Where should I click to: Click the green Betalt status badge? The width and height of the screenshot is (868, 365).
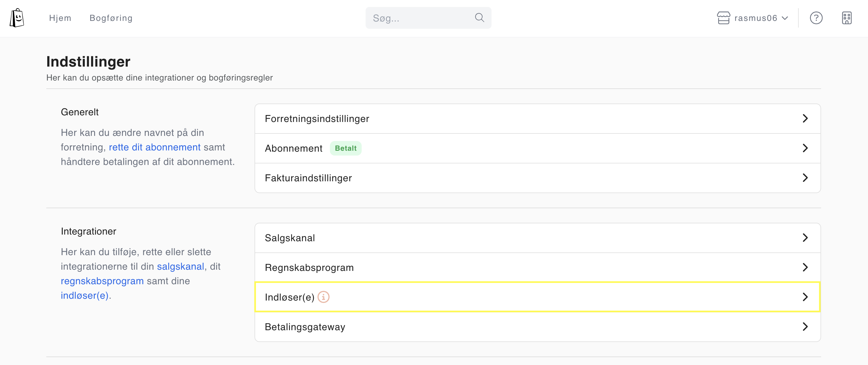pos(345,148)
